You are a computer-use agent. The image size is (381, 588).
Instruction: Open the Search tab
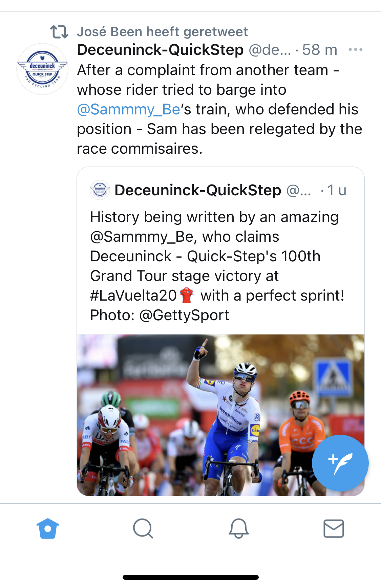click(143, 528)
